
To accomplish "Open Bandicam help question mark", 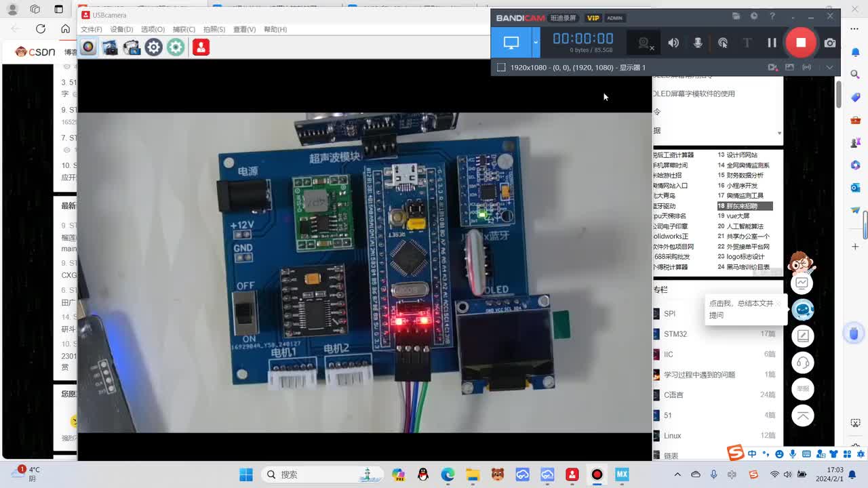I will tap(772, 16).
